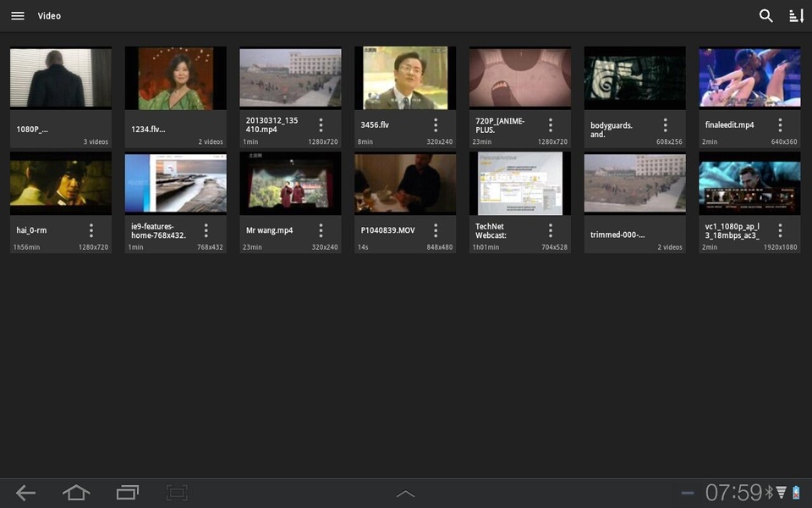812x508 pixels.
Task: Open the Wi-Fi signal status icon
Action: pyautogui.click(x=782, y=492)
